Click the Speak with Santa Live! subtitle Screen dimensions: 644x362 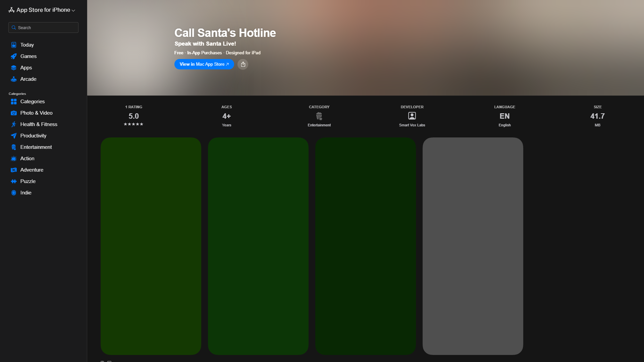tap(205, 44)
